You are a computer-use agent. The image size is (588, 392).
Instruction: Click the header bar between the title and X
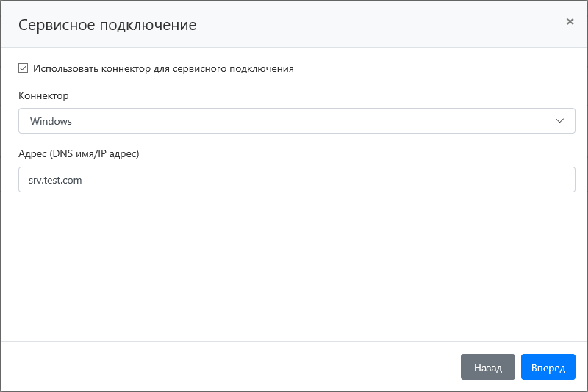[382, 25]
